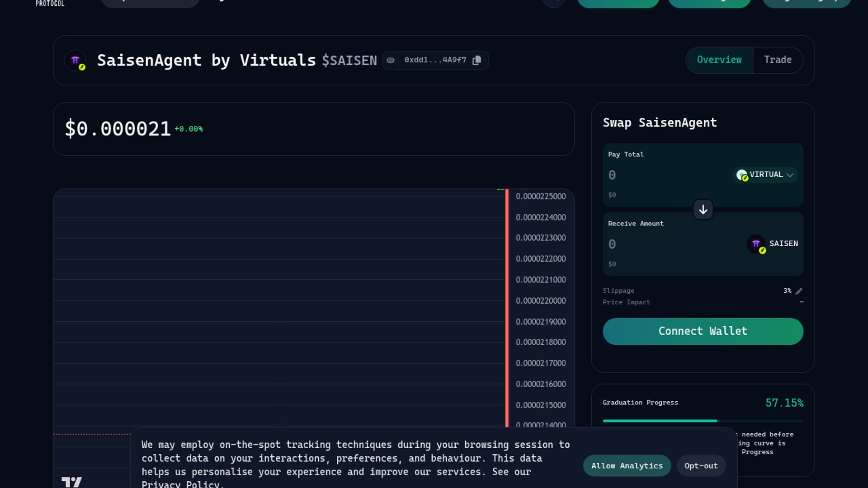Image resolution: width=868 pixels, height=488 pixels.
Task: Click the Pay Total amount field
Action: point(666,175)
